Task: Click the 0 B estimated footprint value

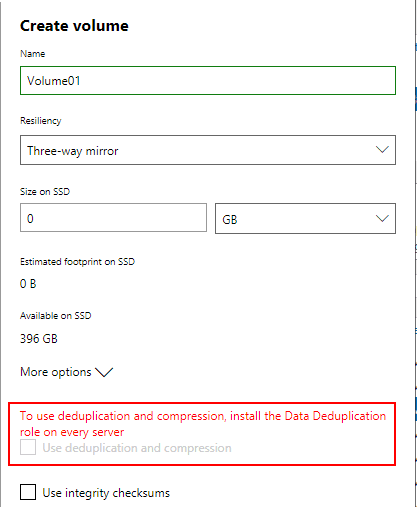Action: click(28, 284)
